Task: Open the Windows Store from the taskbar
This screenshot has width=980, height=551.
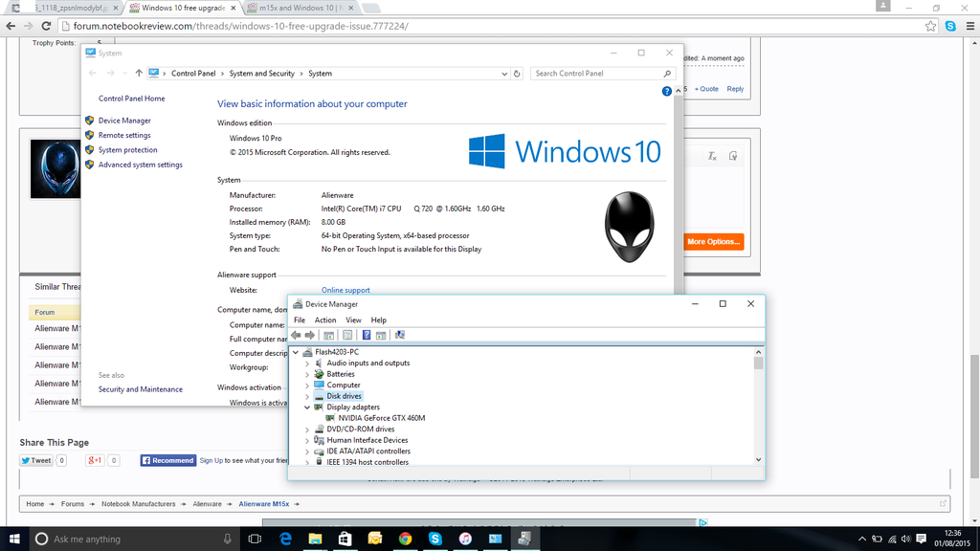Action: point(345,539)
